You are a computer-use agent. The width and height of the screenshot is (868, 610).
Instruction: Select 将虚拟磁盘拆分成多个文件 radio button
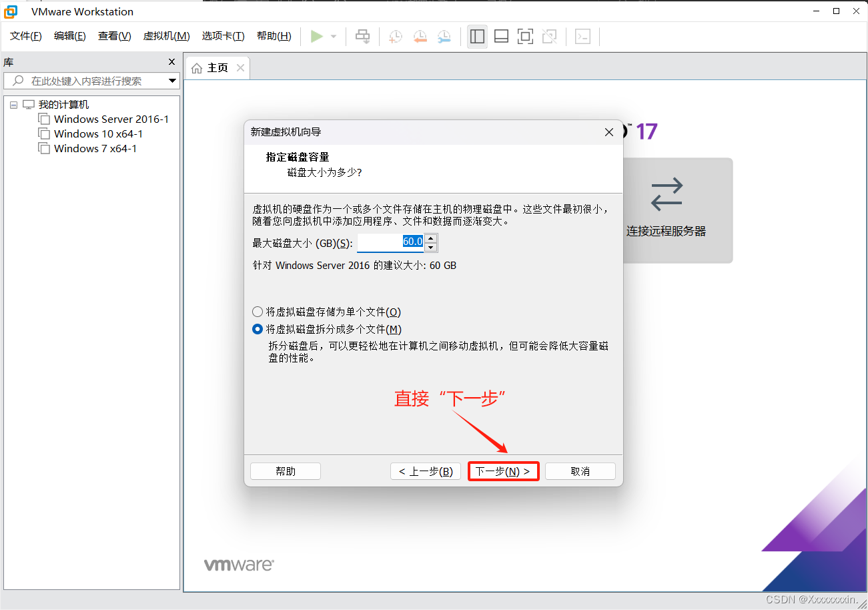pyautogui.click(x=258, y=329)
